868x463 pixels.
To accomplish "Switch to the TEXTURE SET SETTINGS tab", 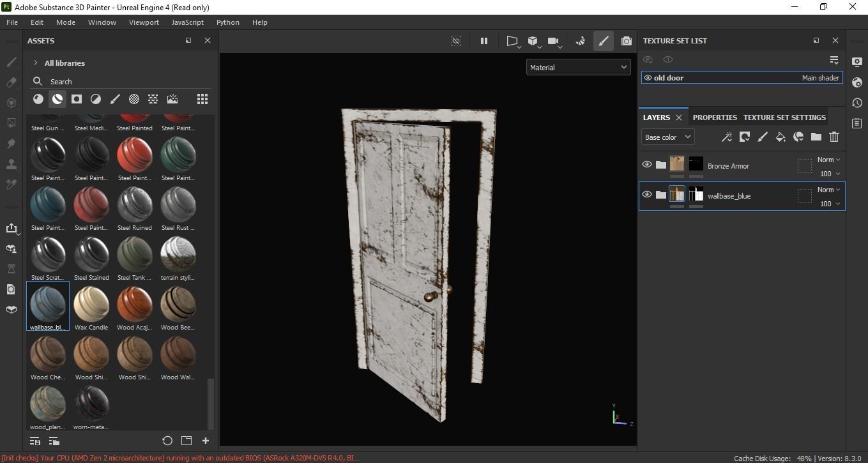I will click(x=784, y=118).
